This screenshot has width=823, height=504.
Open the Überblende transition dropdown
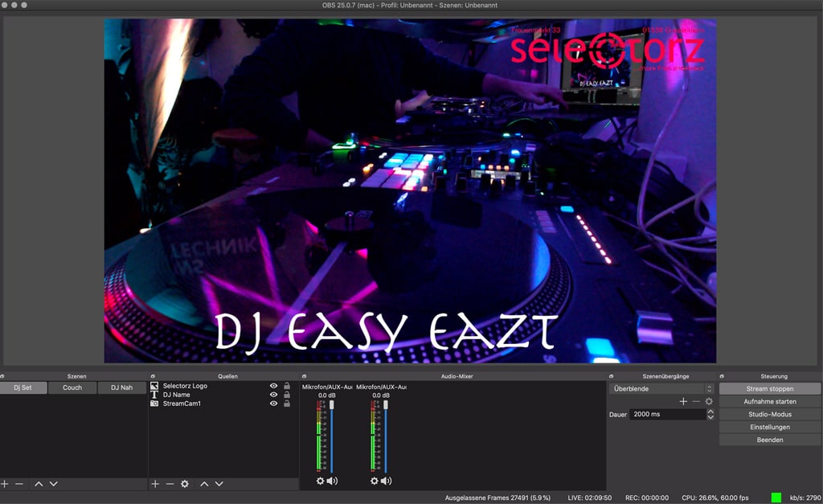point(661,389)
